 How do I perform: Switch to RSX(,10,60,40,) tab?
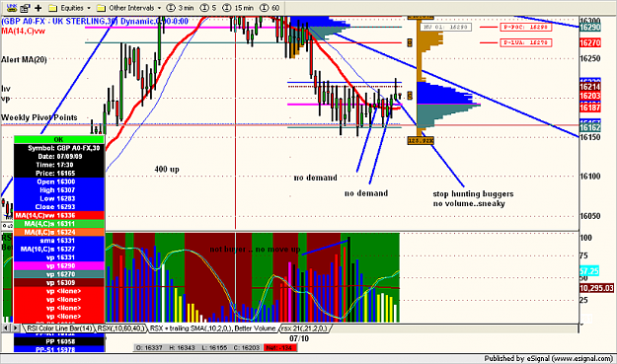[x=120, y=328]
